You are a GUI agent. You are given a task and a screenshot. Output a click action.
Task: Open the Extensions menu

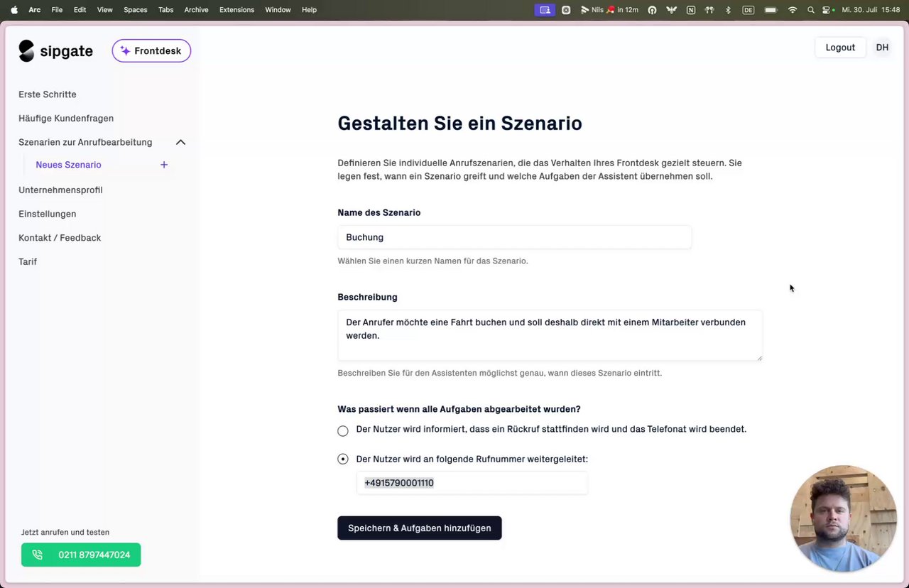coord(236,10)
